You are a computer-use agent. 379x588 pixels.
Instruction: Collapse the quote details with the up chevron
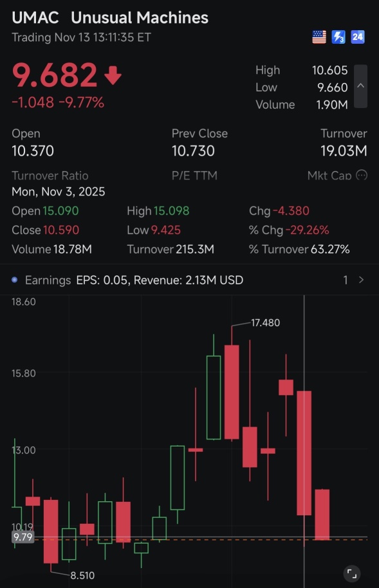pos(360,86)
